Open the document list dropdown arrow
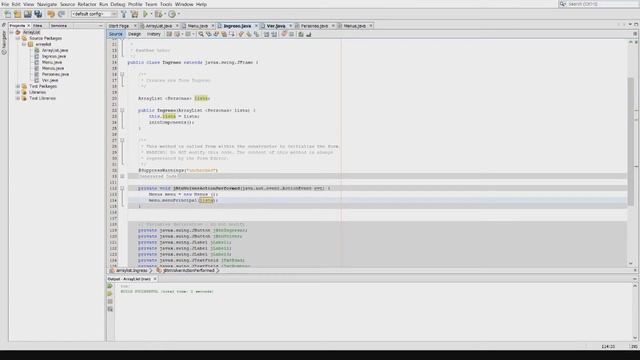 click(x=630, y=25)
